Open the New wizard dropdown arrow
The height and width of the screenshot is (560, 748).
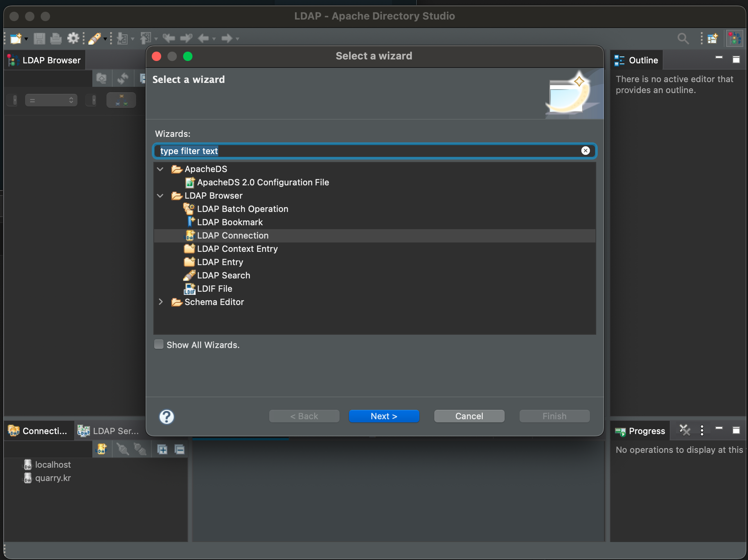point(26,39)
